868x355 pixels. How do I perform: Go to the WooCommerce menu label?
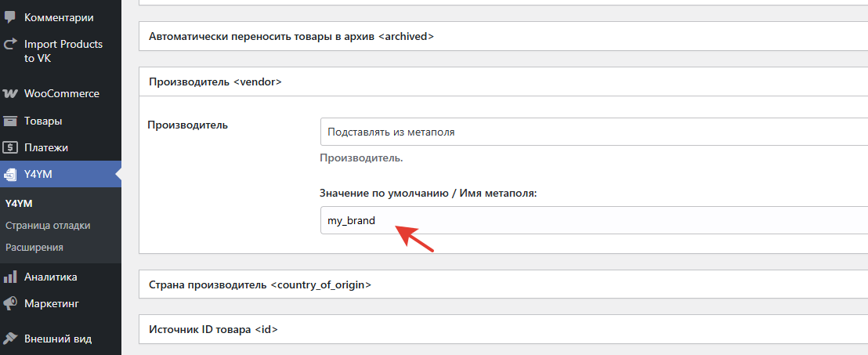62,93
